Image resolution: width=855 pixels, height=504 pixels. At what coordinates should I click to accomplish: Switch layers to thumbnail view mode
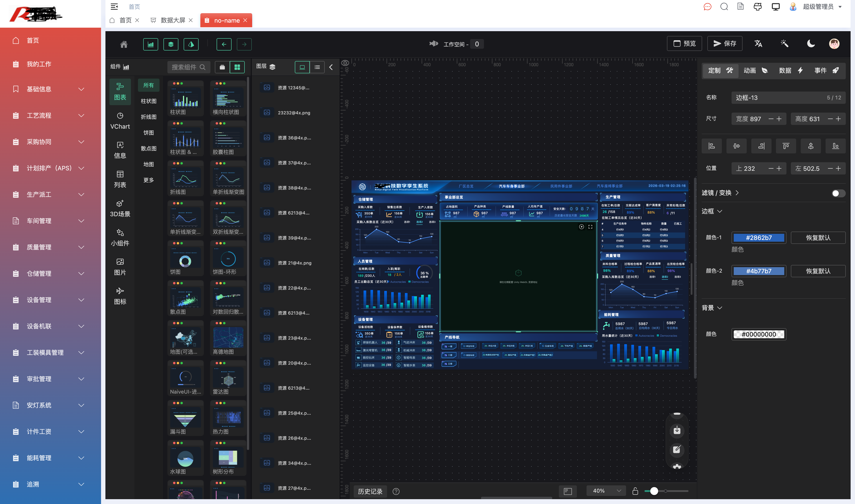(x=302, y=67)
